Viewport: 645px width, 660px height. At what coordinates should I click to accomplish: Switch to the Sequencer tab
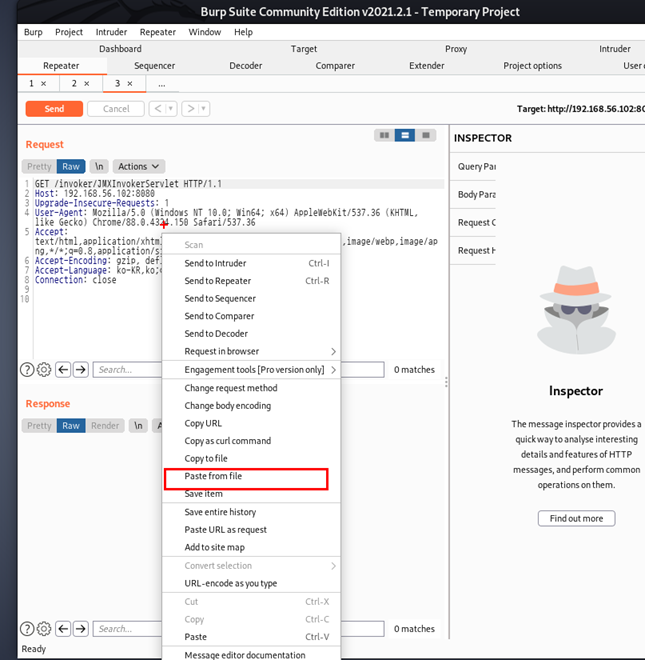point(155,66)
